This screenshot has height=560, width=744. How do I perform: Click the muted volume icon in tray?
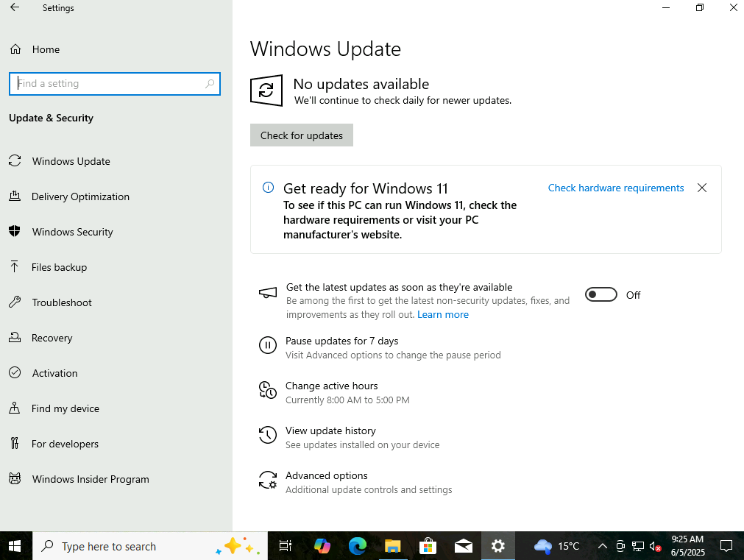click(655, 546)
